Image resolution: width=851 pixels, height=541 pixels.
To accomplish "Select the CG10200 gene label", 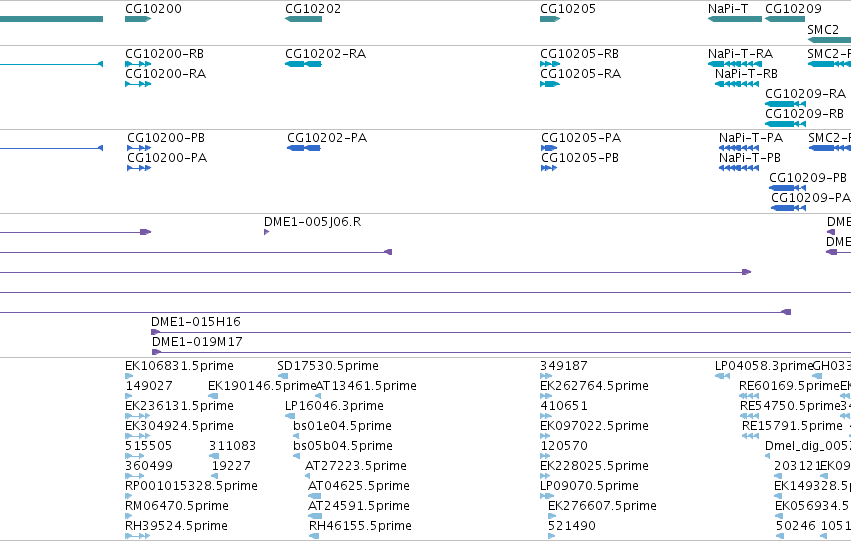I will pos(153,9).
